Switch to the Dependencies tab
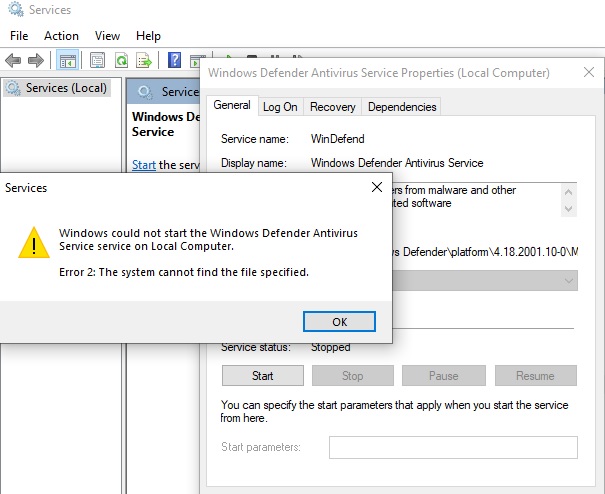The width and height of the screenshot is (605, 494). (402, 107)
